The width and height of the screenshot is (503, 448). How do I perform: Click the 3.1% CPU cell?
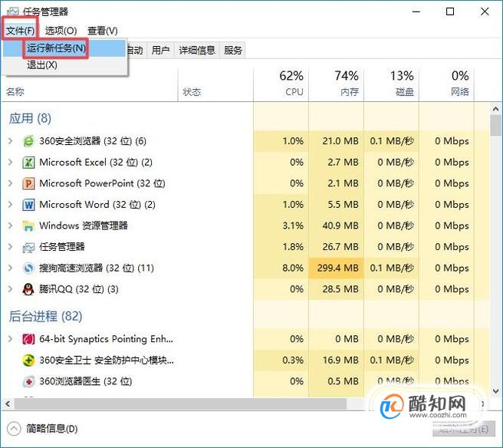point(281,226)
